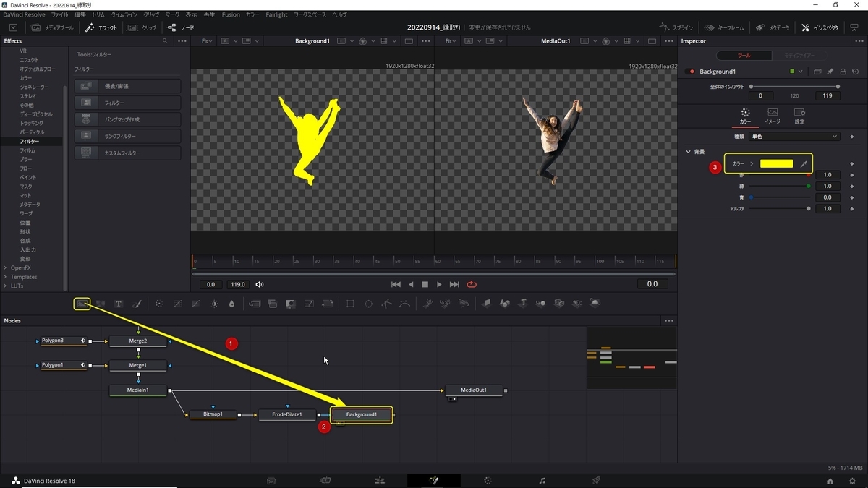Select the Transform tool icon
This screenshot has width=868, height=488.
click(328, 304)
